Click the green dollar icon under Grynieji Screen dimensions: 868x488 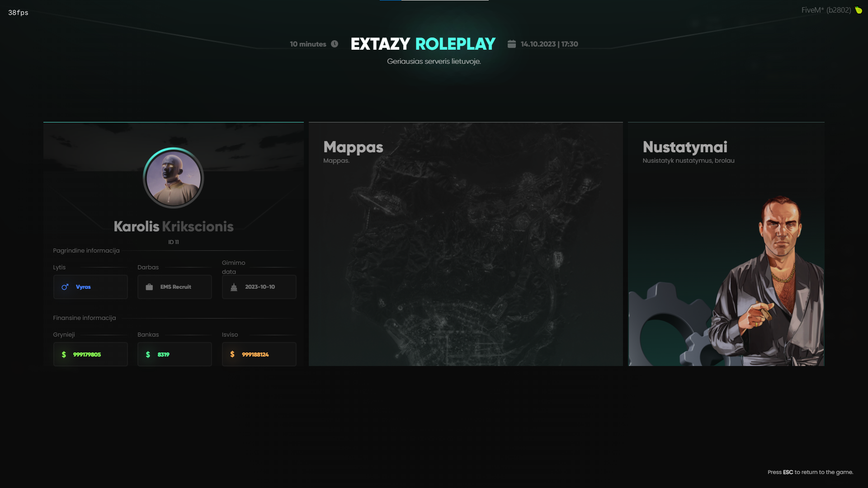(x=64, y=355)
